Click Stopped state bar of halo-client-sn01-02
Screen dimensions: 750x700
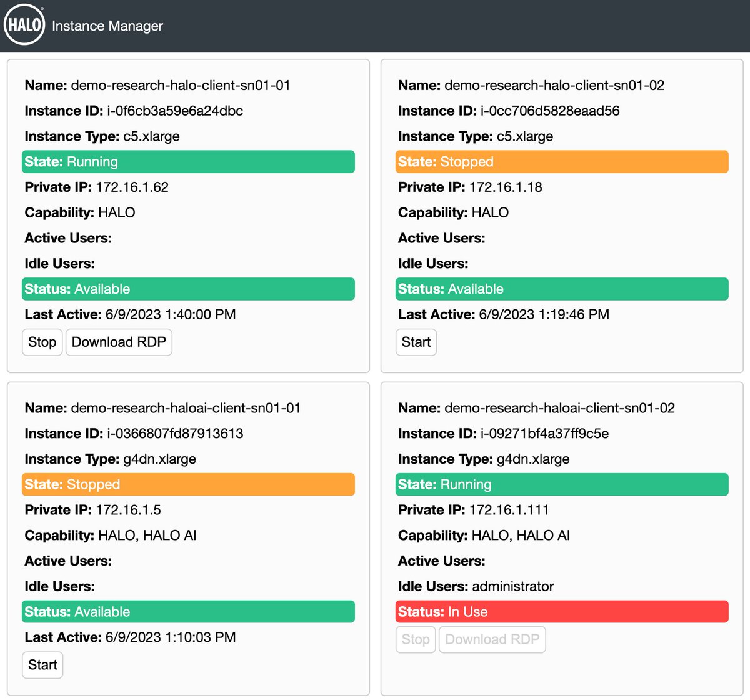pos(562,162)
